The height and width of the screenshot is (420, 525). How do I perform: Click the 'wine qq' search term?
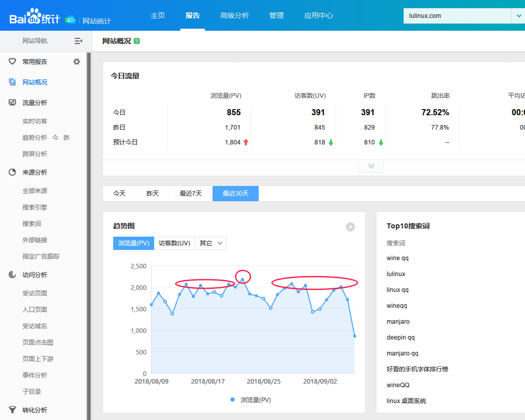click(397, 258)
